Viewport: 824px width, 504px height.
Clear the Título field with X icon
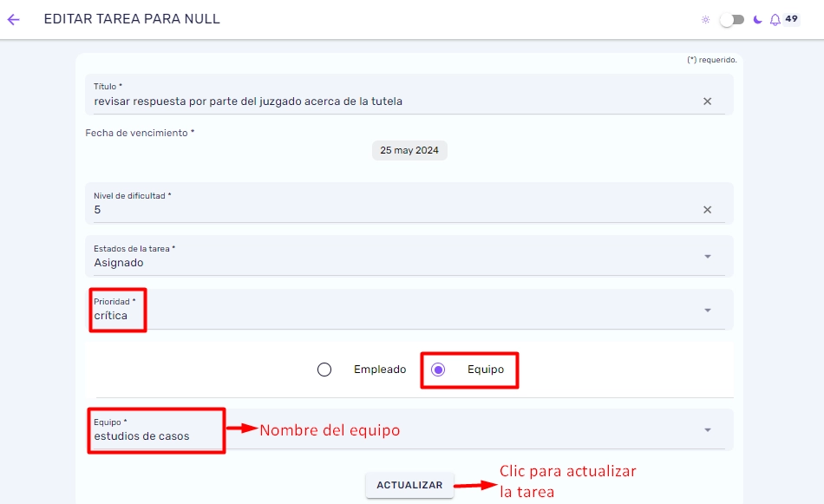click(x=707, y=101)
